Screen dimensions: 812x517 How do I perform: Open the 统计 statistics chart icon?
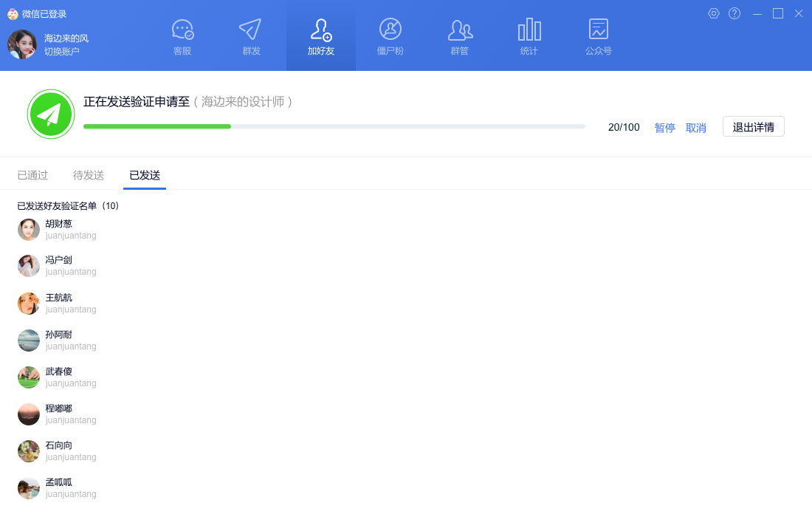click(x=529, y=30)
